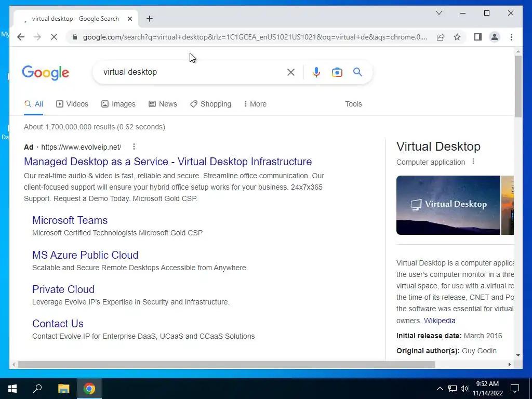Click the evolveip.net ad URL
The height and width of the screenshot is (399, 532).
[x=81, y=147]
